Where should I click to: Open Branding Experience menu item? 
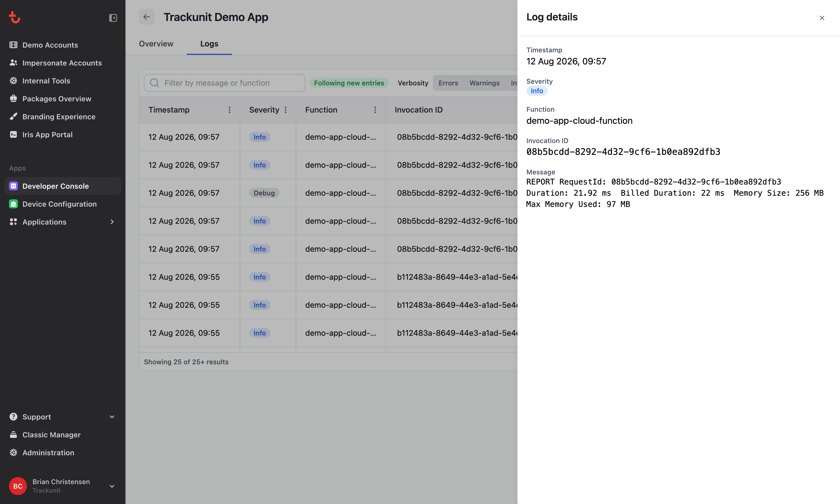[x=63, y=116]
